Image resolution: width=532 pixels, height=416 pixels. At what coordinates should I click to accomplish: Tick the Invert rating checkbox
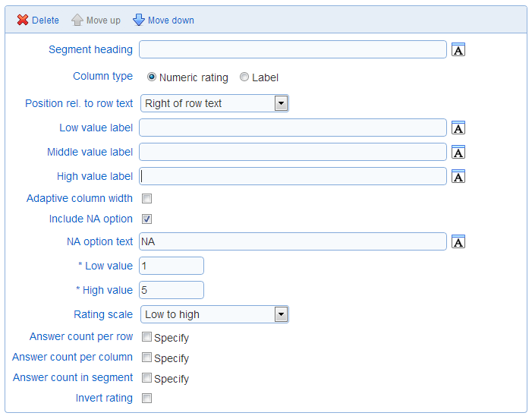(147, 398)
